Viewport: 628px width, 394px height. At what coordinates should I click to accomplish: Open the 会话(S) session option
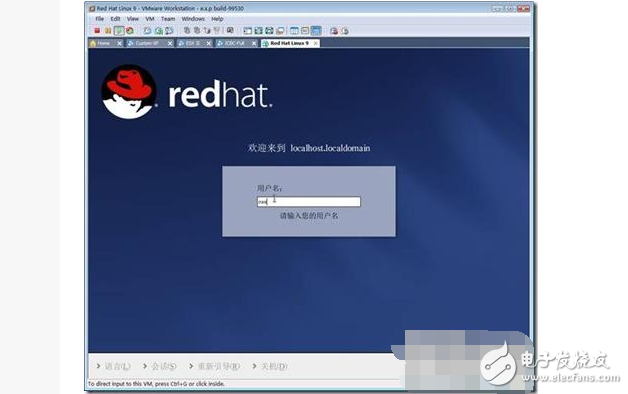159,366
